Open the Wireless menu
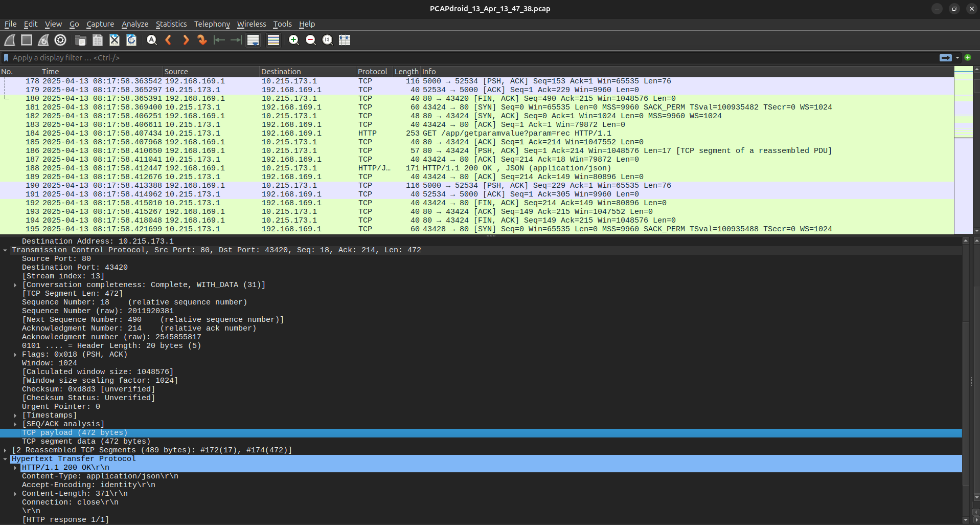Viewport: 980px width, 525px height. (x=252, y=24)
